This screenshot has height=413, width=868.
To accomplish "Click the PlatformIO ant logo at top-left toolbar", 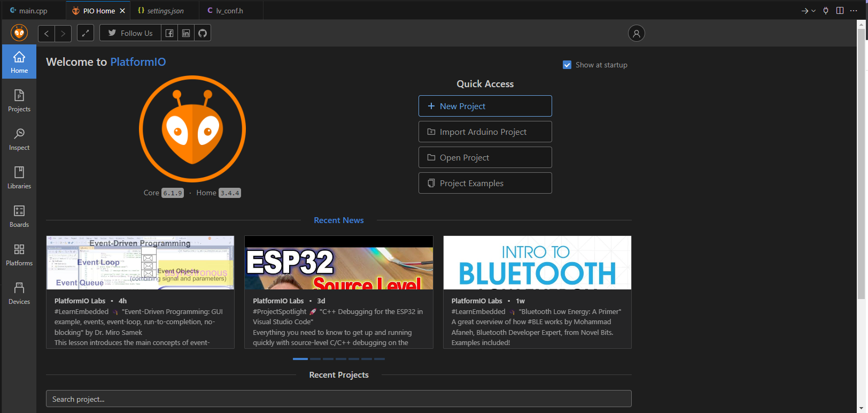I will click(x=19, y=33).
